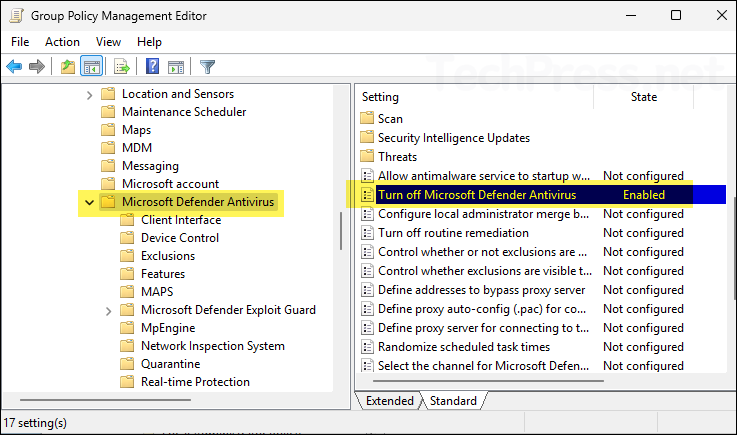This screenshot has height=435, width=737.
Task: Click the Forward arrow toolbar icon
Action: coord(37,66)
